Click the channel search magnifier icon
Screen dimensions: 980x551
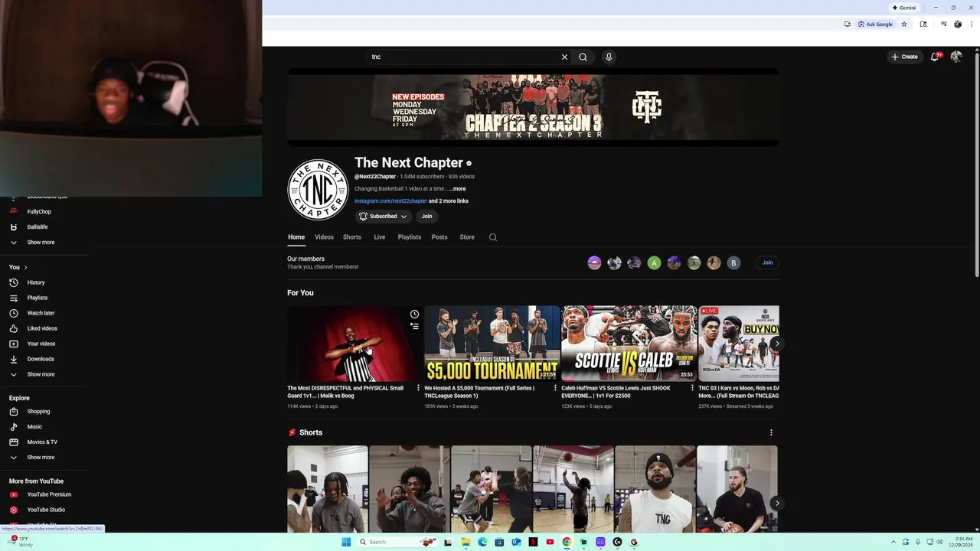tap(493, 237)
